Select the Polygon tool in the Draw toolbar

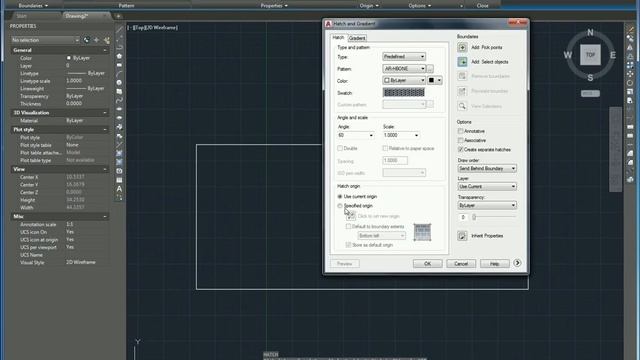(119, 56)
